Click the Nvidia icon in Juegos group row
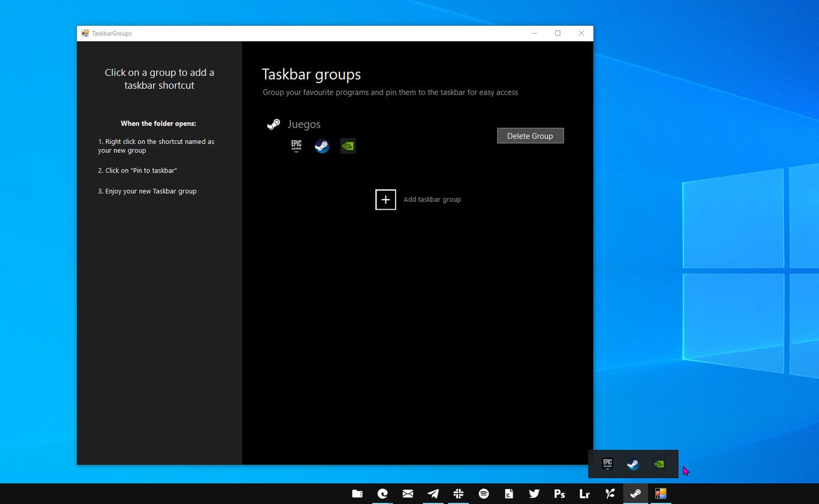The width and height of the screenshot is (819, 504). tap(348, 146)
